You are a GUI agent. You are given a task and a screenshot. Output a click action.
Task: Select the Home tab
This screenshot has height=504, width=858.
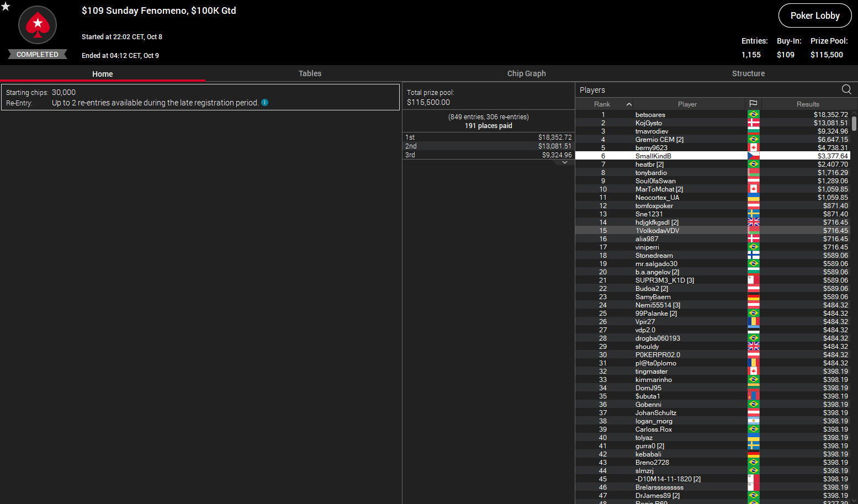point(103,73)
